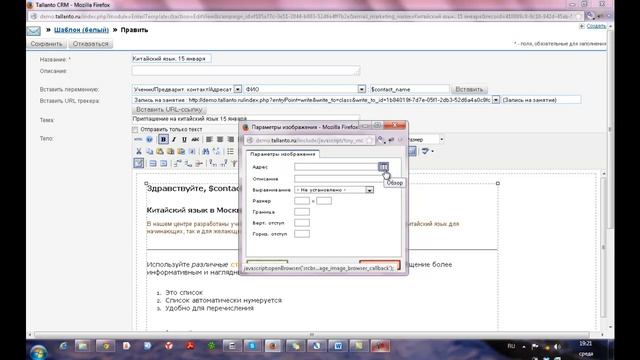640x360 pixels.
Task: Click the Сохранить button
Action: 47,44
